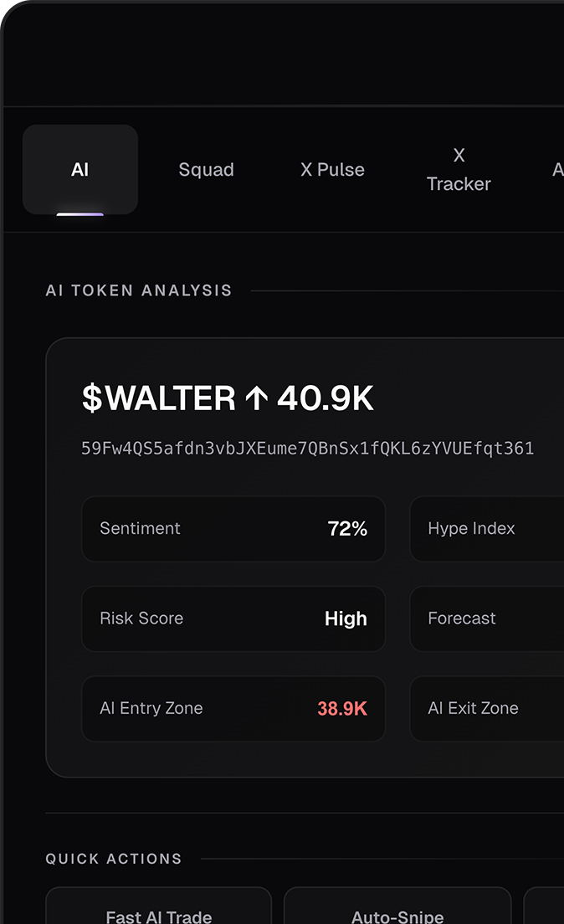Click the AI Entry Zone 38.9K card
Viewport: 564px width, 924px height.
click(x=233, y=709)
